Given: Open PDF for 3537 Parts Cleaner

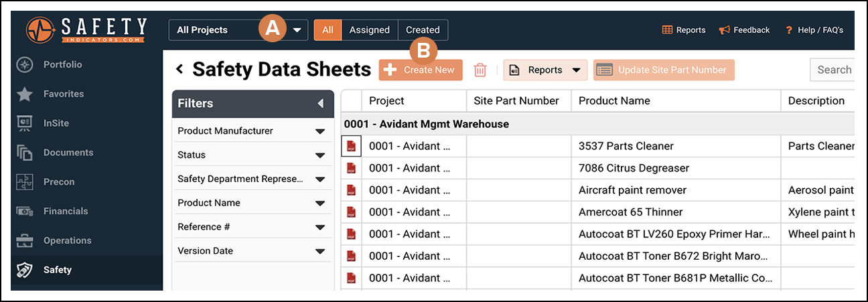Looking at the screenshot, I should coord(351,146).
